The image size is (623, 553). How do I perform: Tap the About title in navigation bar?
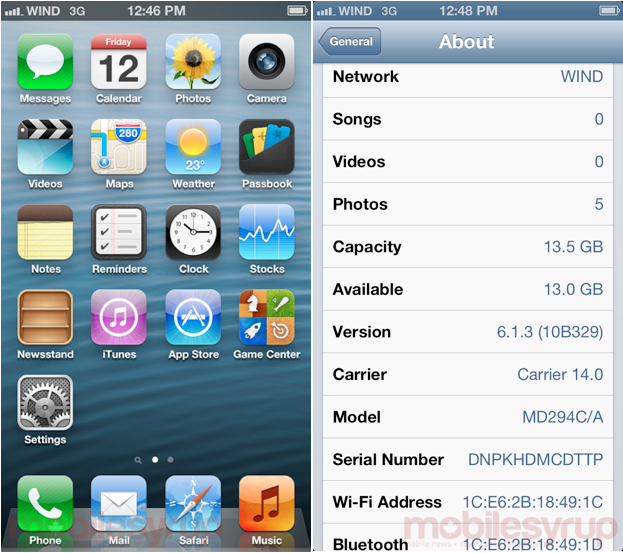(466, 41)
